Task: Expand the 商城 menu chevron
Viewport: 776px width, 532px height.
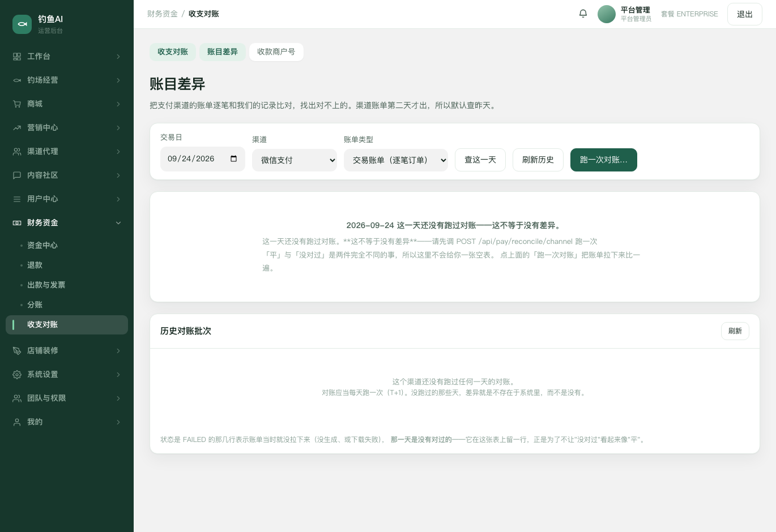Action: [x=118, y=104]
